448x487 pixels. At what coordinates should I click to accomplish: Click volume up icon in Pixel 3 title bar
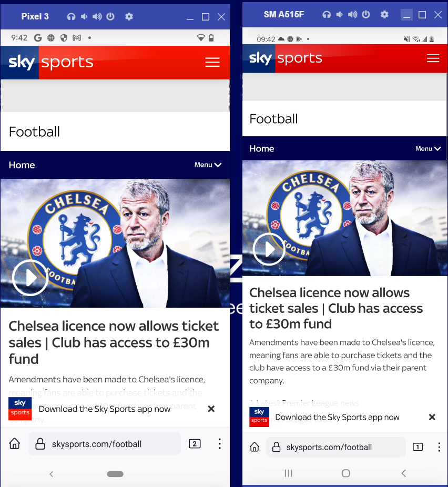[x=97, y=16]
